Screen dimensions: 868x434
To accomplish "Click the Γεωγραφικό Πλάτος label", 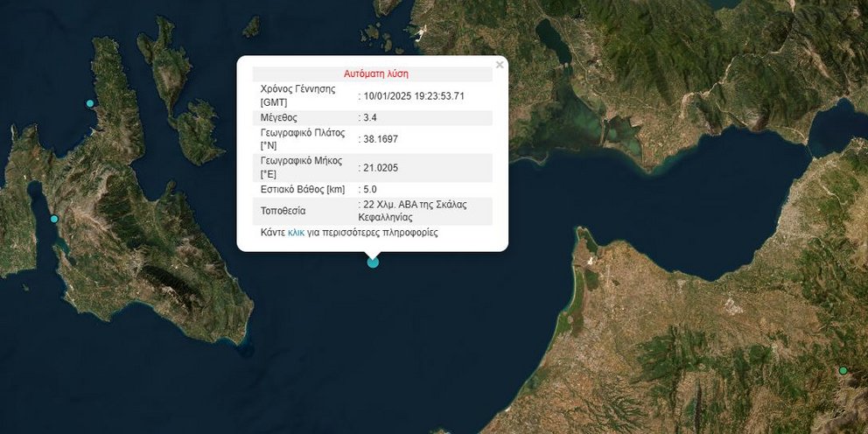I will coord(303,139).
